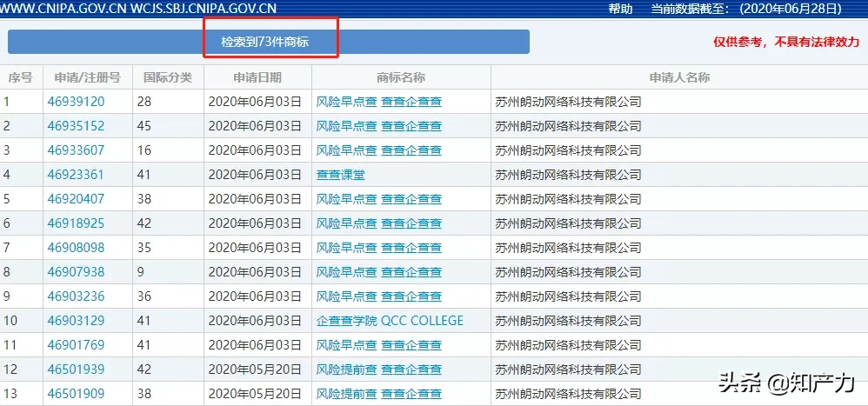Open trademark name in row 6, class 42
The height and width of the screenshot is (406, 868).
click(x=378, y=223)
